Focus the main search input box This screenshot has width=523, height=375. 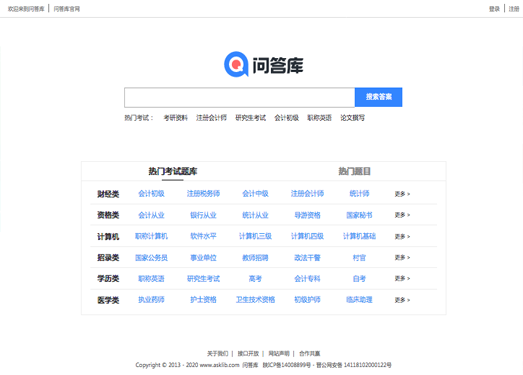click(x=239, y=97)
